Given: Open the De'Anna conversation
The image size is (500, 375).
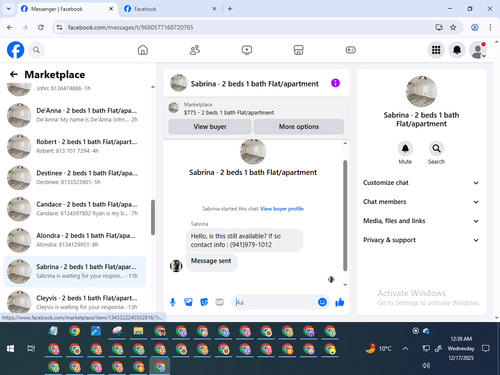Looking at the screenshot, I should pos(75,115).
